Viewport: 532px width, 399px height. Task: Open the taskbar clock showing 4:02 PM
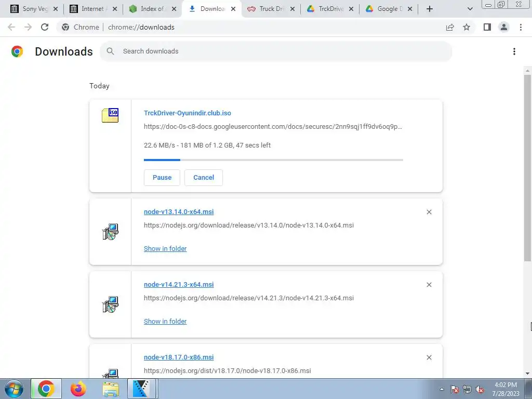(x=506, y=389)
